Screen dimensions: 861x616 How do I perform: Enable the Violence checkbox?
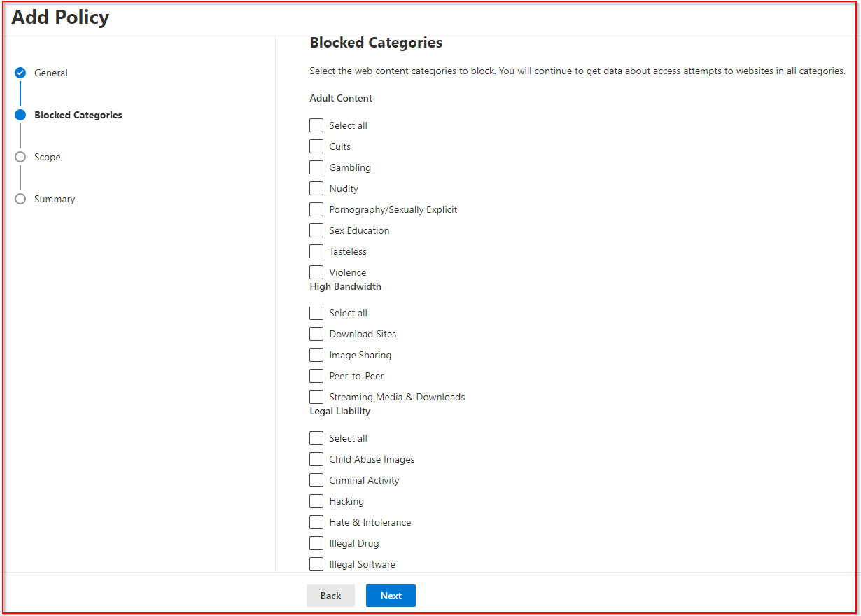(316, 272)
